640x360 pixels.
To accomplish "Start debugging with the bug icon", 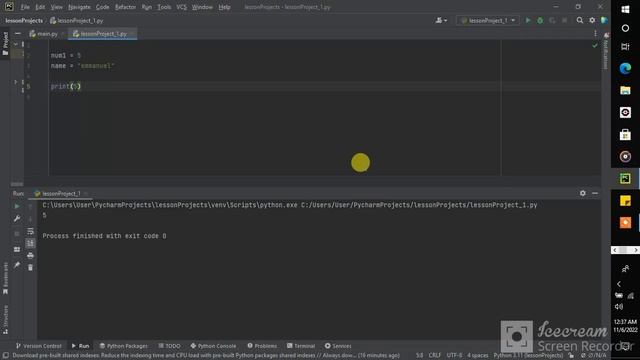I will [540, 20].
